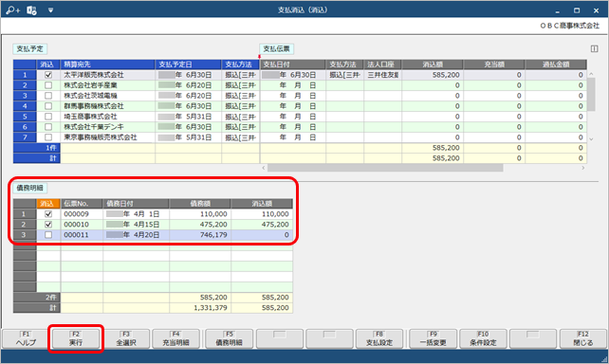Check 消込 for slip 000011
Image resolution: width=609 pixels, height=364 pixels.
(48, 235)
